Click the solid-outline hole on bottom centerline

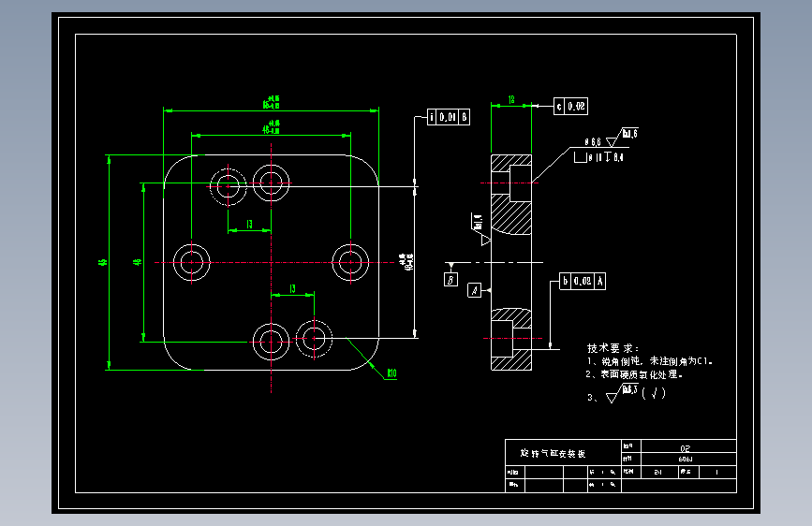tap(271, 342)
